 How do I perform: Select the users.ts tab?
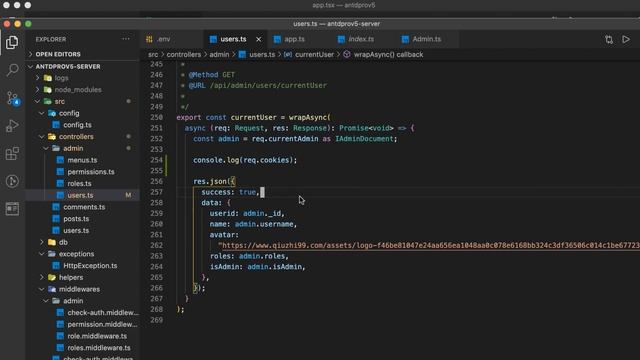tap(233, 39)
